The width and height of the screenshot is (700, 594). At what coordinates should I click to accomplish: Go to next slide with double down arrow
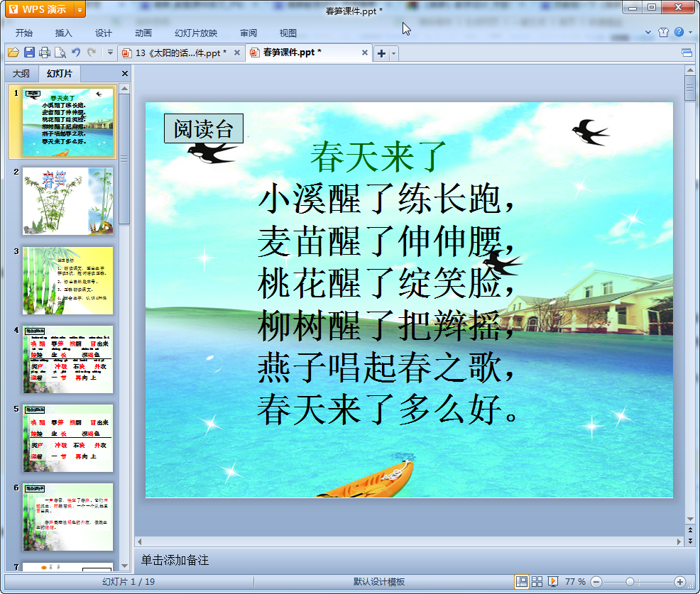click(690, 541)
